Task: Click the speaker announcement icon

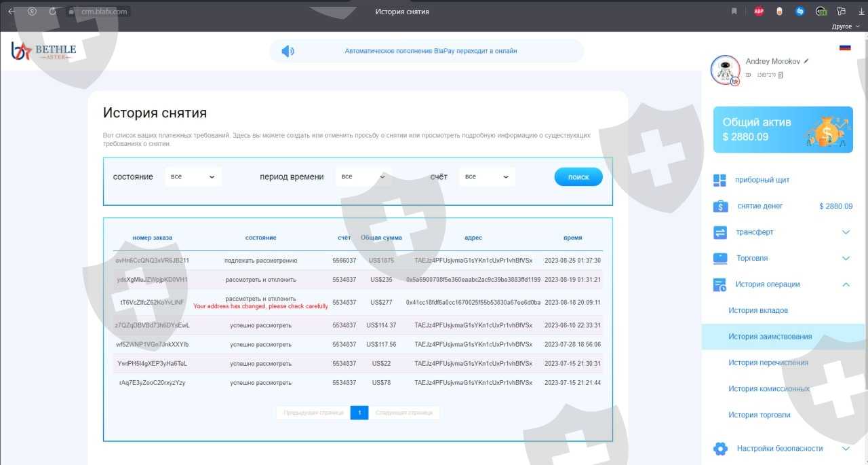Action: point(288,51)
